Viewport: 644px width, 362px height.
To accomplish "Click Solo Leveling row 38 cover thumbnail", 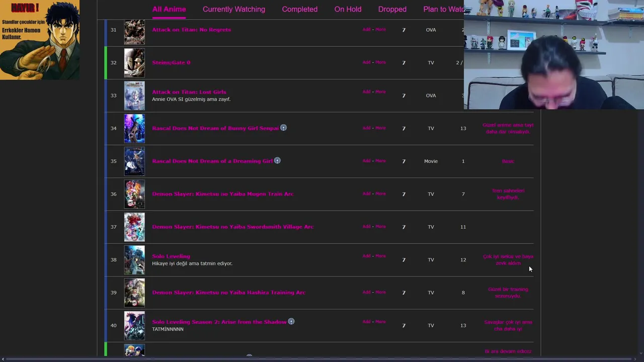I will click(134, 260).
